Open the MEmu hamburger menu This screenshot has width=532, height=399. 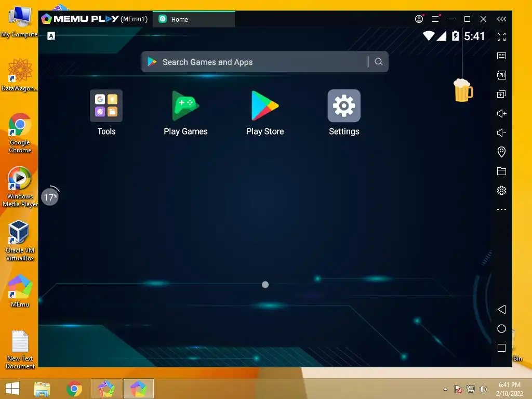(435, 19)
